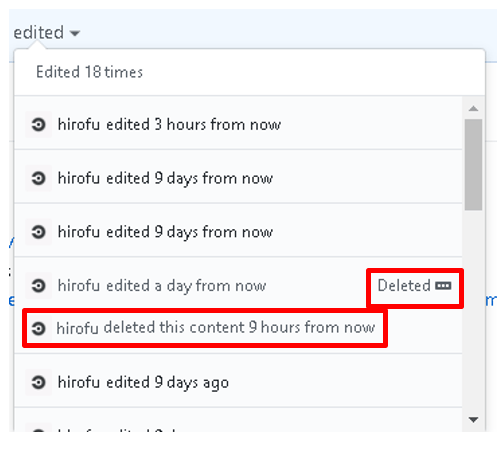This screenshot has height=450, width=500.
Task: Select first hirofu edited 9 days from now
Action: [x=238, y=178]
